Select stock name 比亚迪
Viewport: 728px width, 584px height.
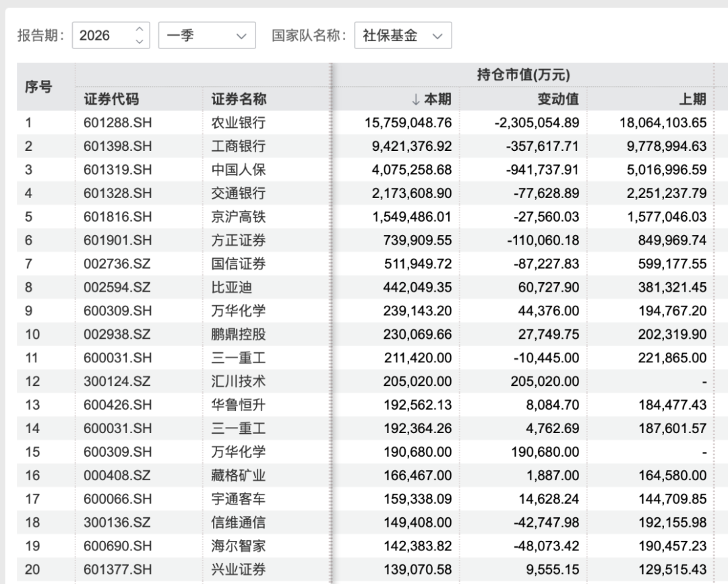pyautogui.click(x=232, y=287)
